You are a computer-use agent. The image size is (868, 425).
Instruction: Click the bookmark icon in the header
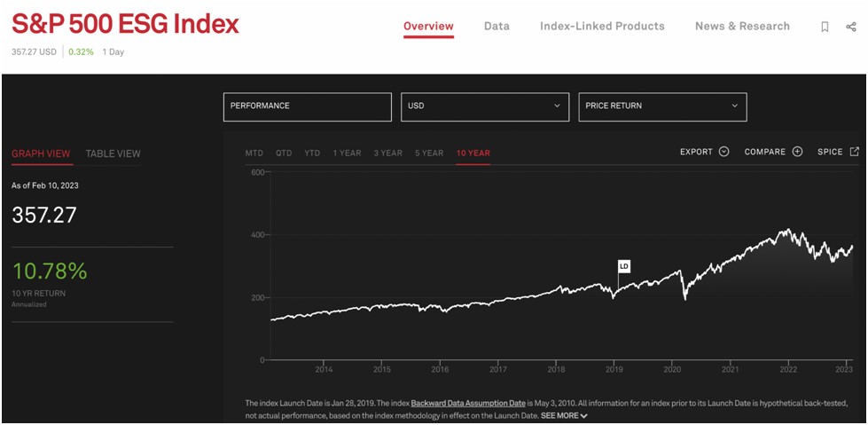click(x=825, y=27)
